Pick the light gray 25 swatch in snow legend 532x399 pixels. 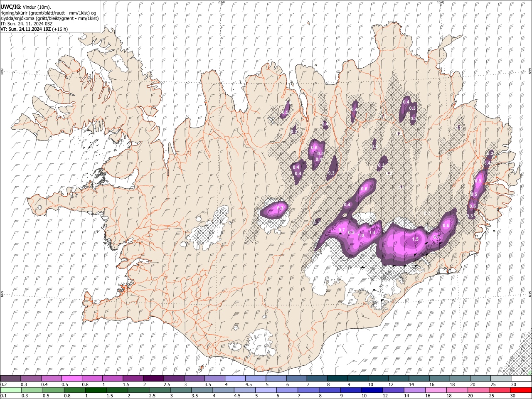pyautogui.click(x=501, y=378)
